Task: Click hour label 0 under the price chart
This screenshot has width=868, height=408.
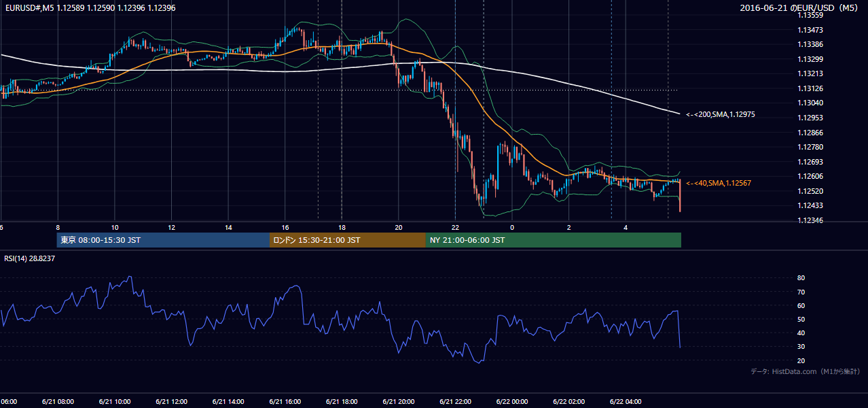Action: (512, 227)
